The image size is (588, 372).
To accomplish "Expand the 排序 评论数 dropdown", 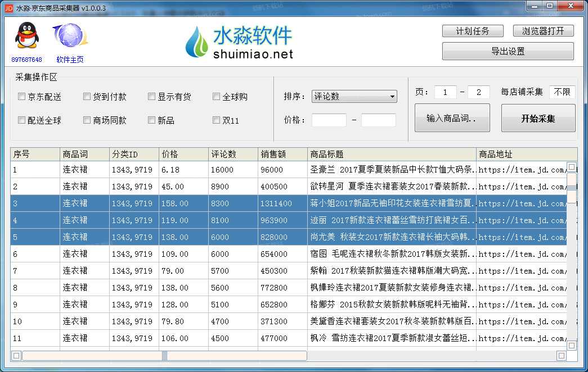I will (x=354, y=96).
